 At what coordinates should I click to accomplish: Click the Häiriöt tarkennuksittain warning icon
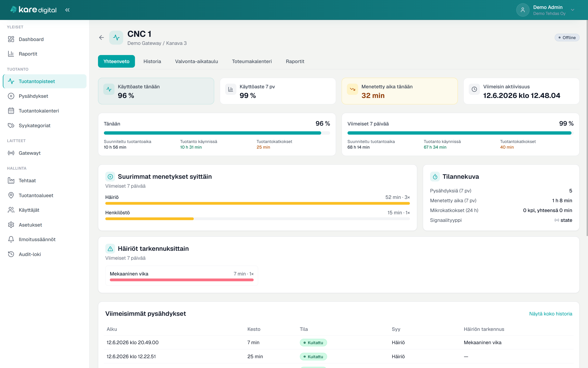(x=110, y=249)
